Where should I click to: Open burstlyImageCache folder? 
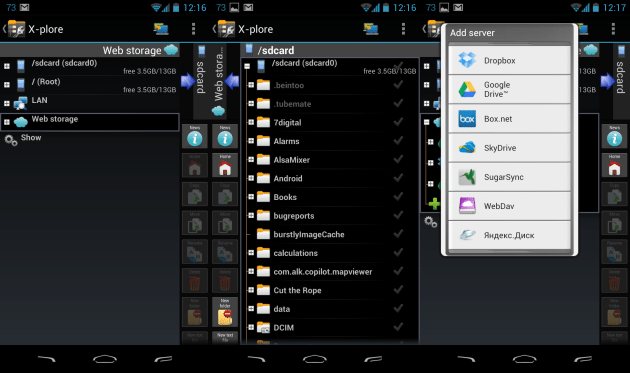click(x=309, y=234)
